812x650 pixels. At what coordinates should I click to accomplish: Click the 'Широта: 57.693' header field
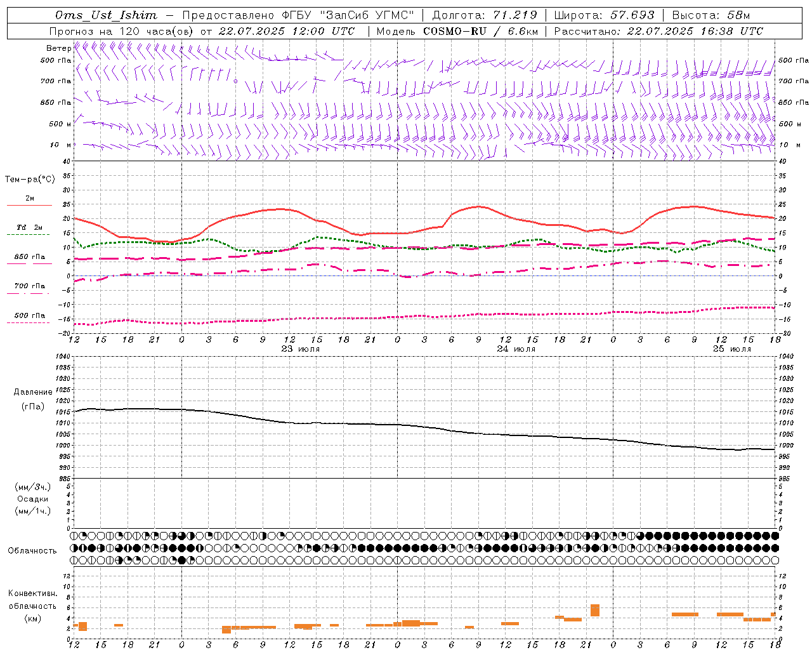(605, 15)
